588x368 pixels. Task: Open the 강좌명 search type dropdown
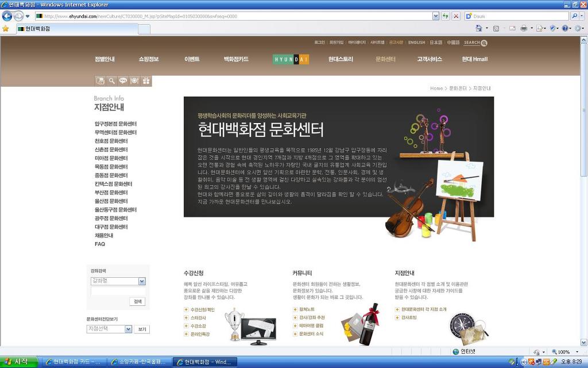point(118,281)
